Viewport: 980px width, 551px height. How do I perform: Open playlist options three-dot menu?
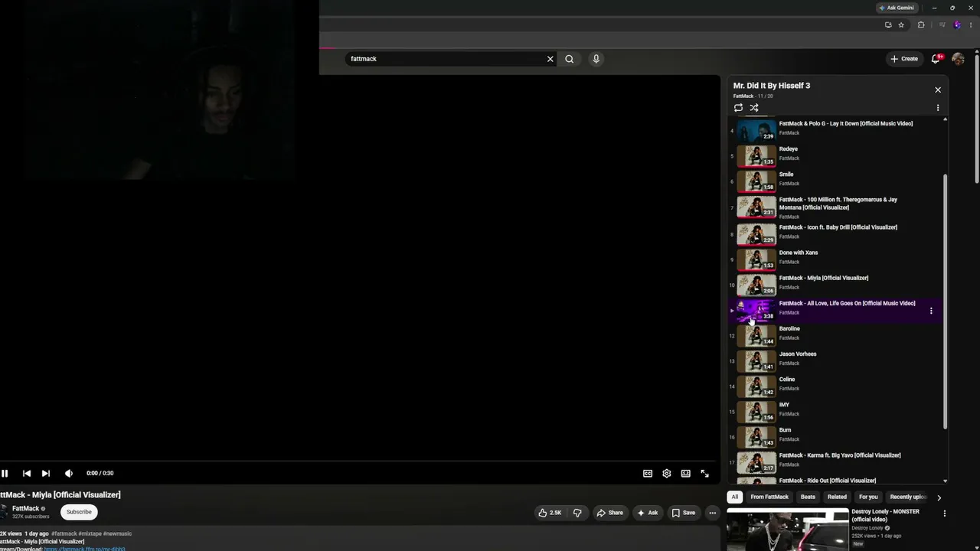[x=938, y=108]
